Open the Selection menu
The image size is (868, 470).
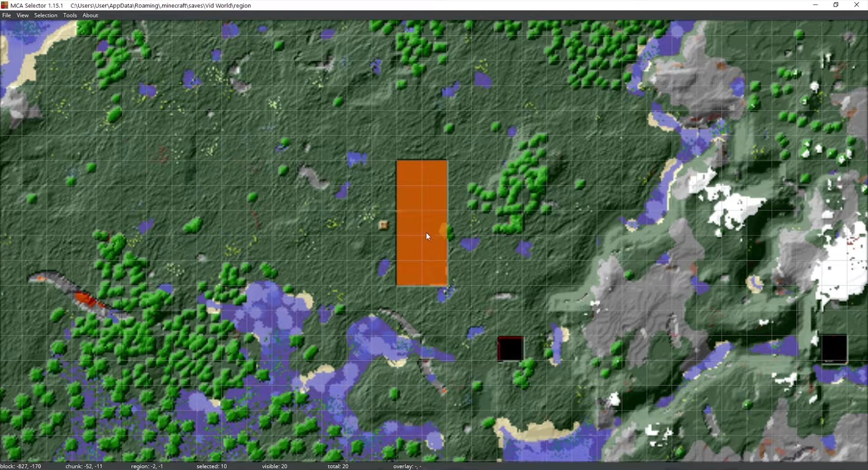pos(46,15)
